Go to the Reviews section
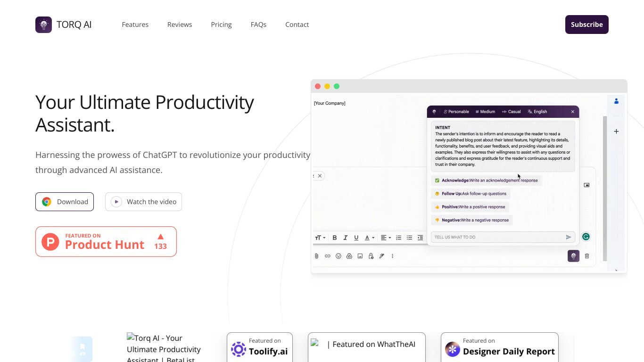The height and width of the screenshot is (362, 644). click(x=180, y=25)
